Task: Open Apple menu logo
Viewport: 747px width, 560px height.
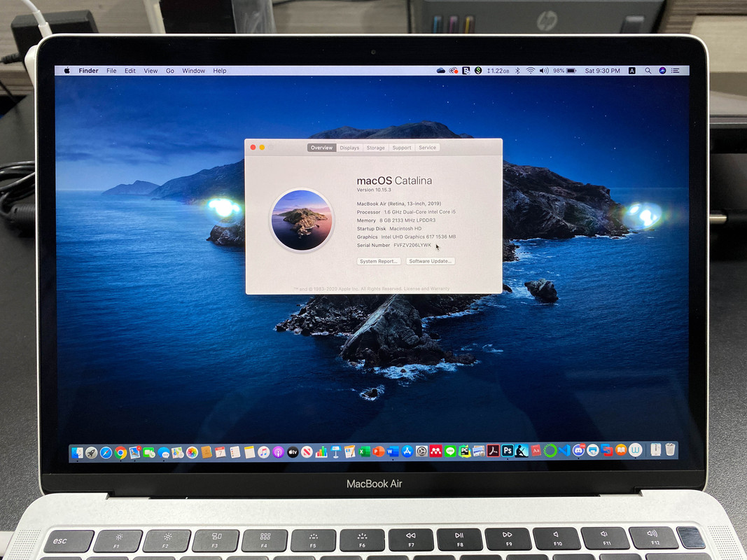Action: point(67,71)
